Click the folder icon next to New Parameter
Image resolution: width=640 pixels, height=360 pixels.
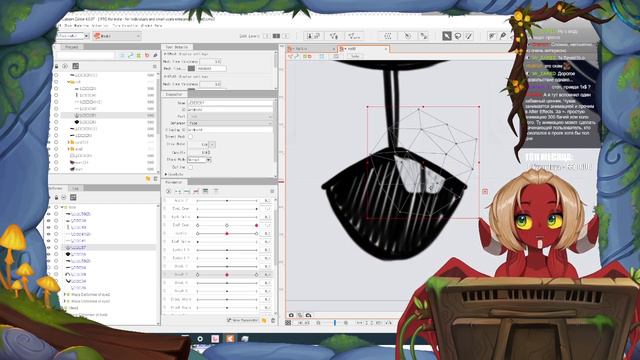264,320
